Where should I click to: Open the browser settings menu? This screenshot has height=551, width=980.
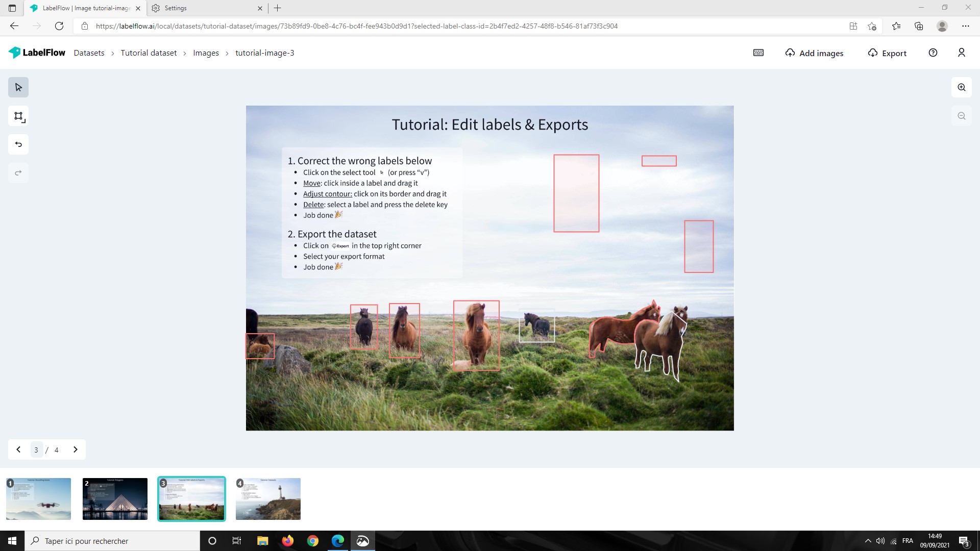click(x=966, y=26)
